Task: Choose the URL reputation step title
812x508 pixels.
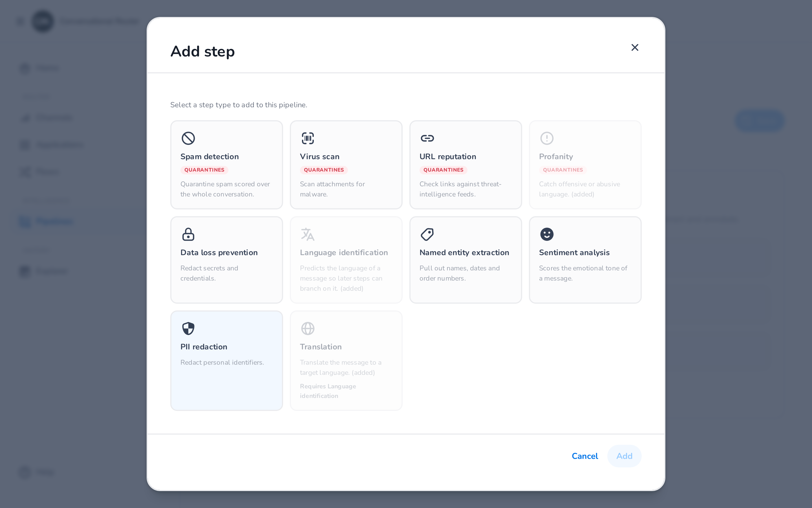Action: pyautogui.click(x=448, y=157)
